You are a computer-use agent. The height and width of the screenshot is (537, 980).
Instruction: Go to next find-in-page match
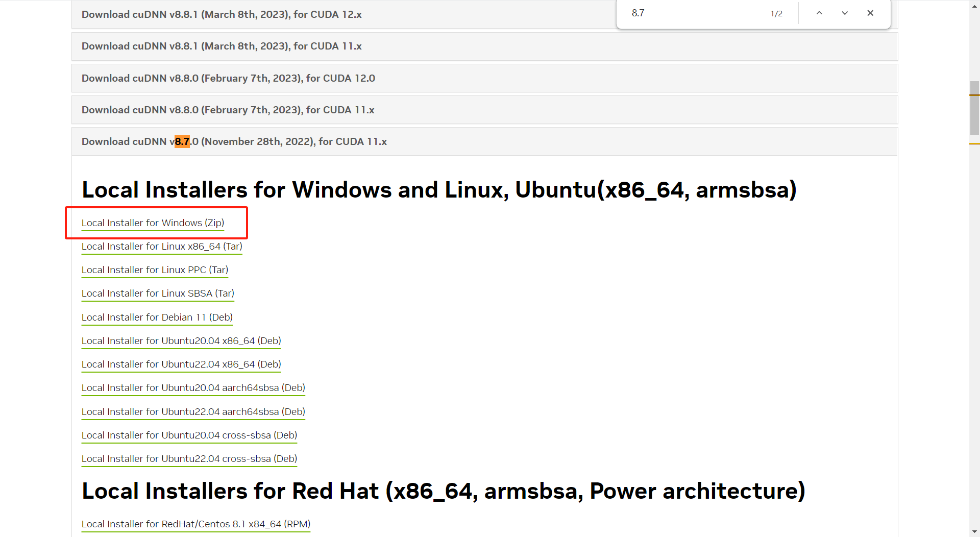tap(845, 13)
